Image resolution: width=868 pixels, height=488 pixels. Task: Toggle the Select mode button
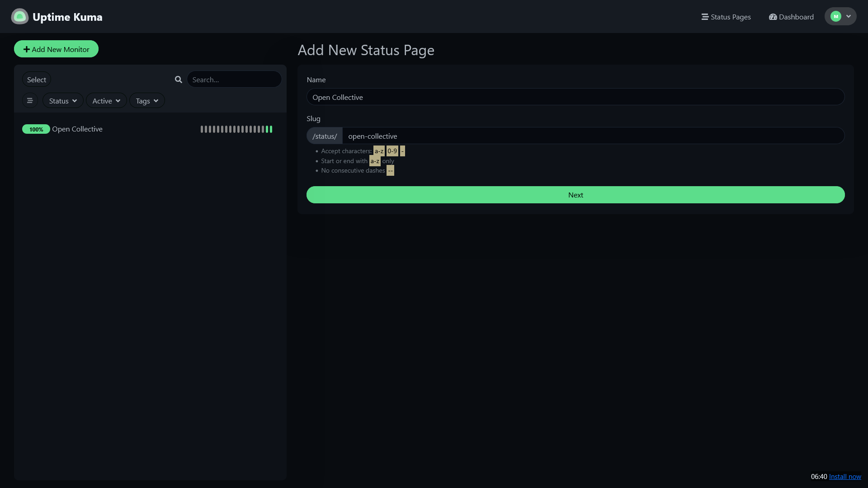(x=37, y=80)
